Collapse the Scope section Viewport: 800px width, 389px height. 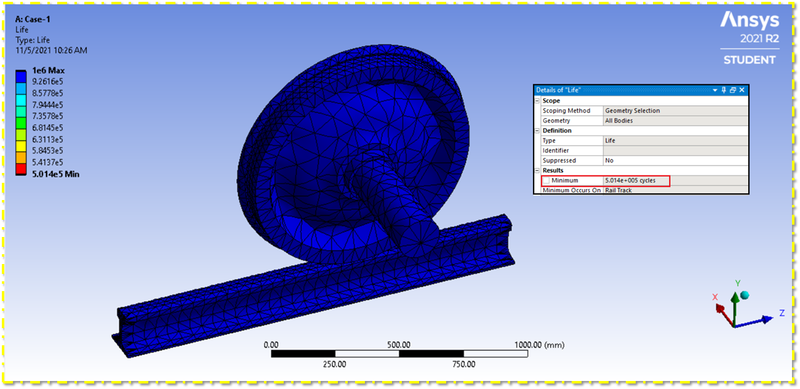click(537, 101)
